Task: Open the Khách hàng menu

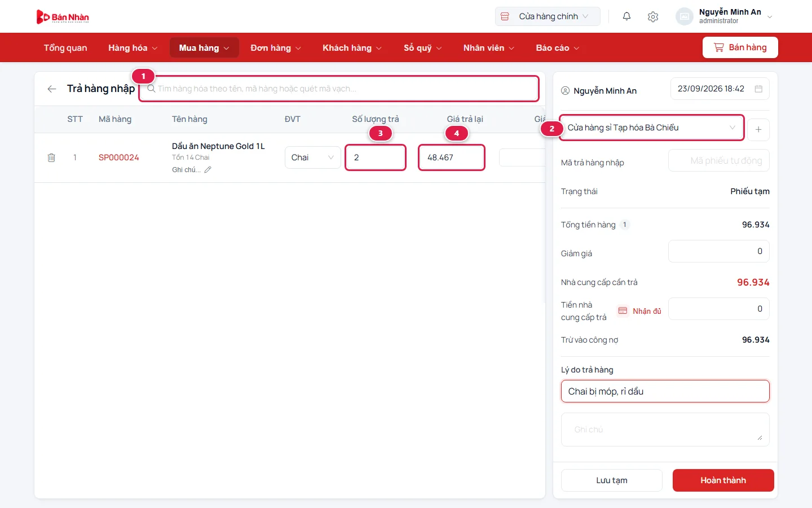Action: [352, 48]
